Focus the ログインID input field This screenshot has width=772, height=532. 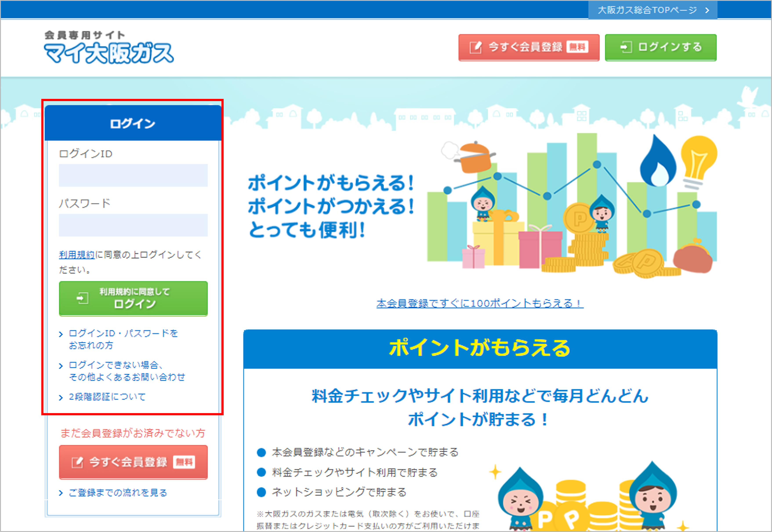pos(133,175)
